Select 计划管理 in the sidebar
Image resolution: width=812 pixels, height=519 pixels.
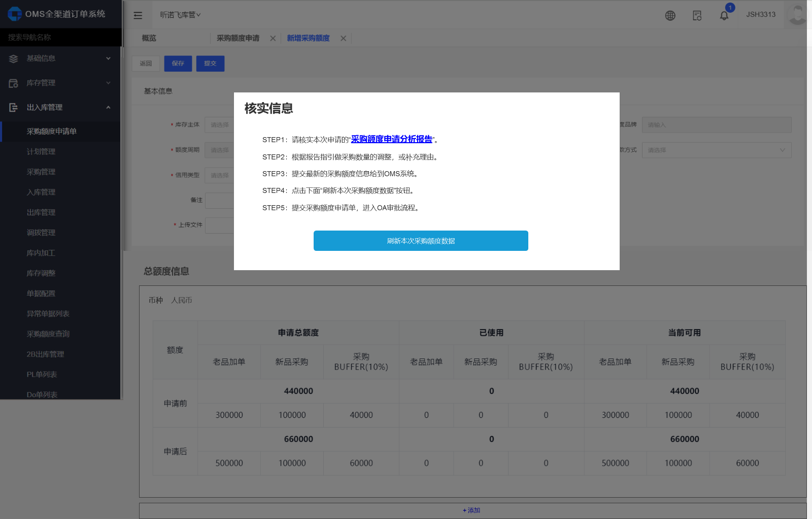[41, 151]
